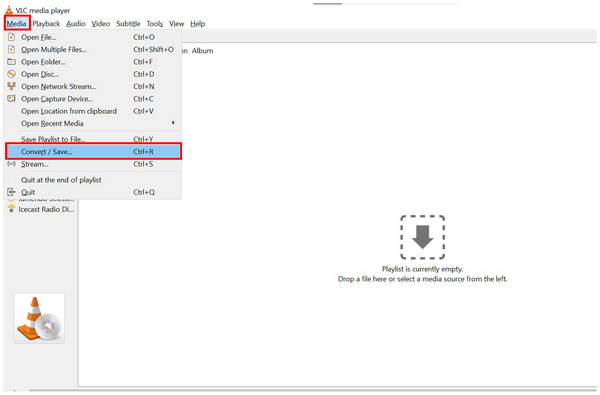Select Stream... menu entry
This screenshot has width=600, height=395.
93,164
